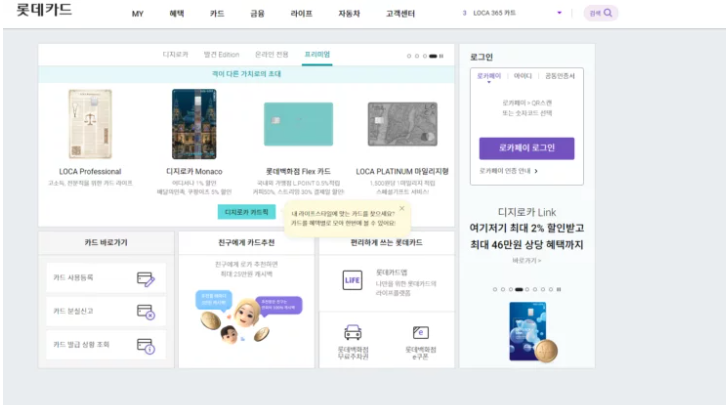The image size is (726, 405).
Task: Click the LIFE 롯데카드앱 icon
Action: pos(352,280)
